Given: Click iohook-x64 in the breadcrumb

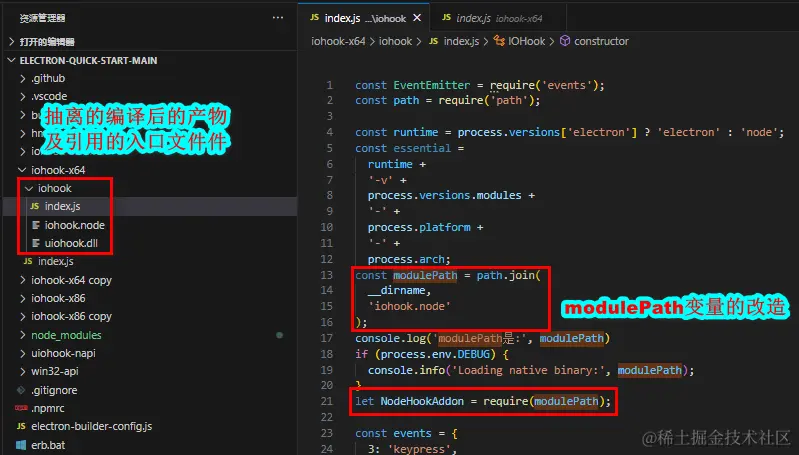Looking at the screenshot, I should (338, 41).
